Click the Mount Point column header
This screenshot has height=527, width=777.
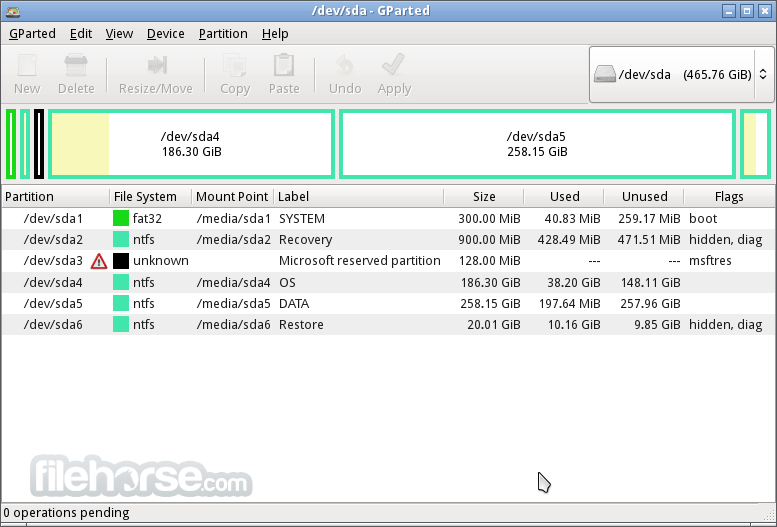[x=232, y=196]
